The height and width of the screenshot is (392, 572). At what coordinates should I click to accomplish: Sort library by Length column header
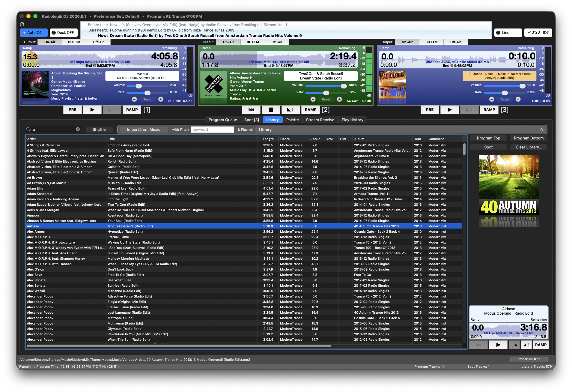[268, 139]
